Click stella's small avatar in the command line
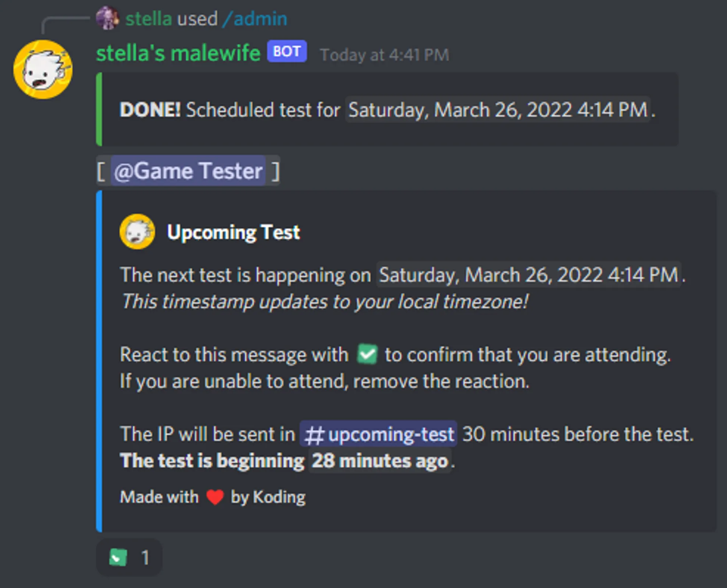Screen dimensions: 727x588 (107, 18)
